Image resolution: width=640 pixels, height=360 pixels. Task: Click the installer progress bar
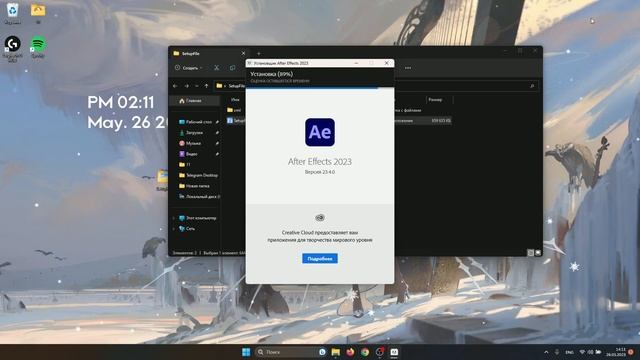coord(320,87)
